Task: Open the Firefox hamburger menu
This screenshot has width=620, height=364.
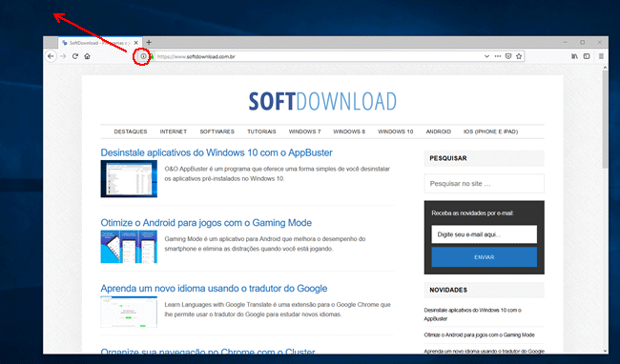Action: coord(601,56)
